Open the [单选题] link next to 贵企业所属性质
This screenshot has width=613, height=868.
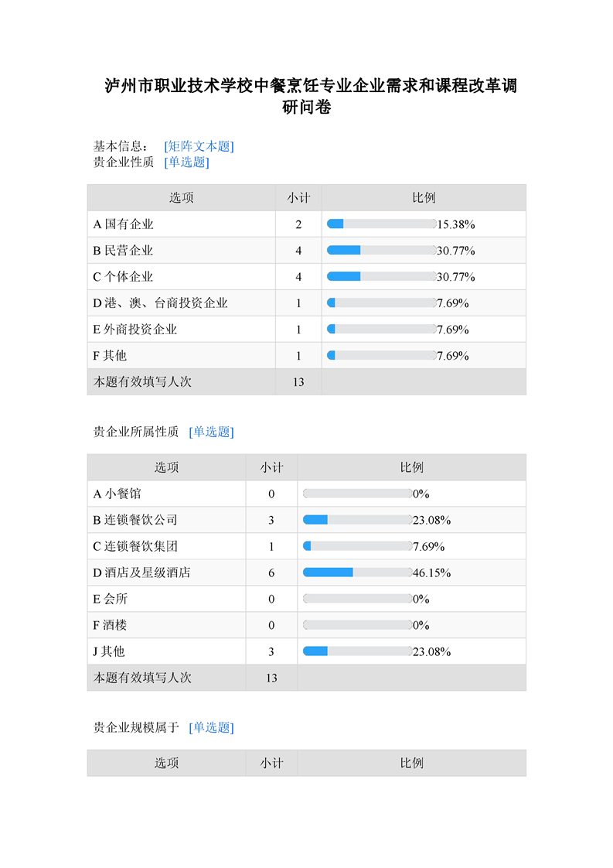(x=211, y=432)
